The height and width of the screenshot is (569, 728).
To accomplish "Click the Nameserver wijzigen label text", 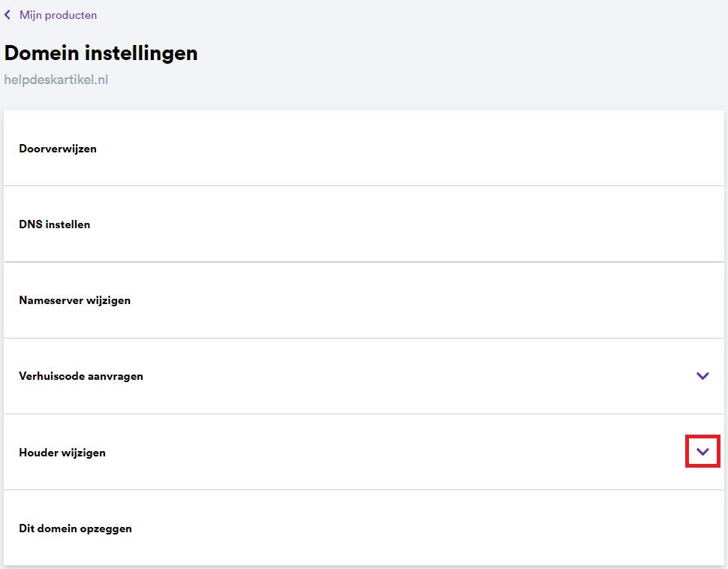I will (75, 300).
